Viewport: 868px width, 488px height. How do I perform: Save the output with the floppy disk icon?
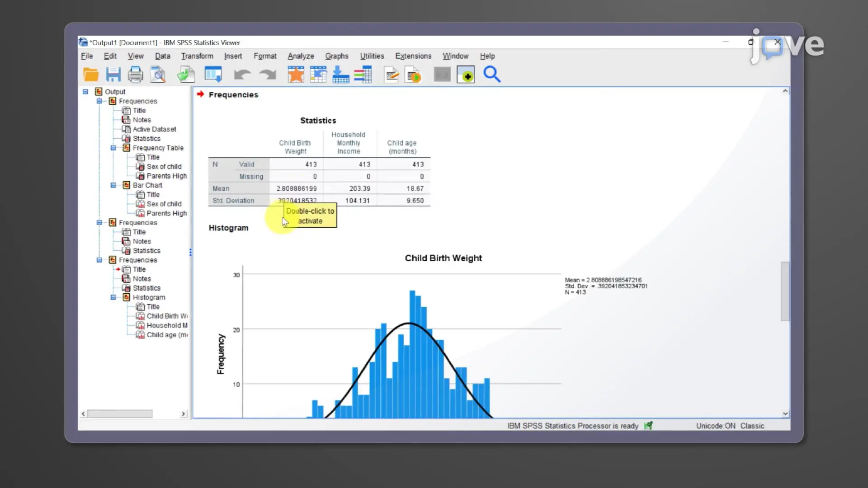[x=113, y=75]
